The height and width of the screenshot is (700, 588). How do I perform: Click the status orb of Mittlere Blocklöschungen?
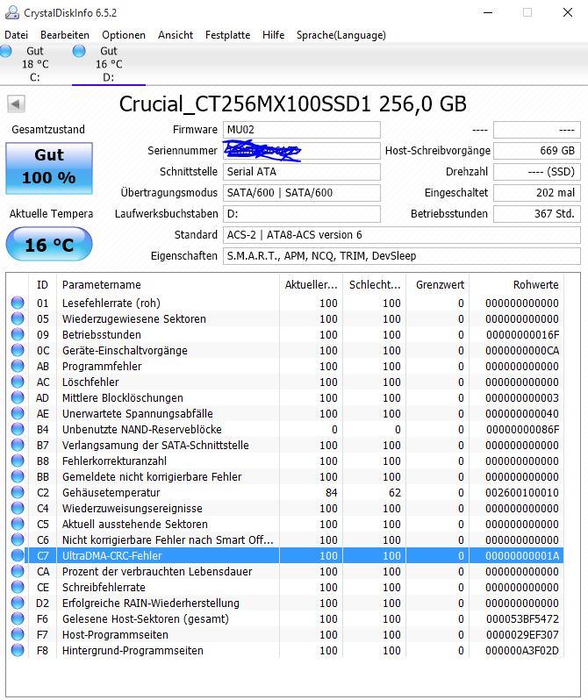pyautogui.click(x=18, y=397)
